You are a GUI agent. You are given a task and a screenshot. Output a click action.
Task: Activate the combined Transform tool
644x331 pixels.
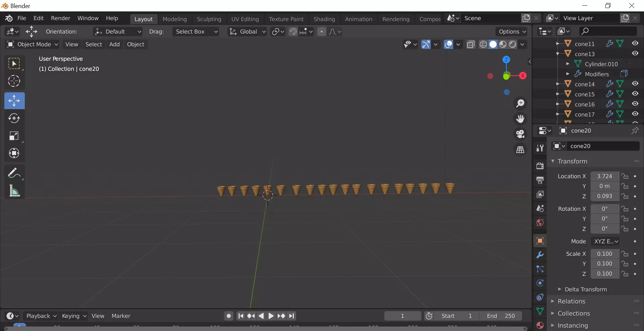14,153
